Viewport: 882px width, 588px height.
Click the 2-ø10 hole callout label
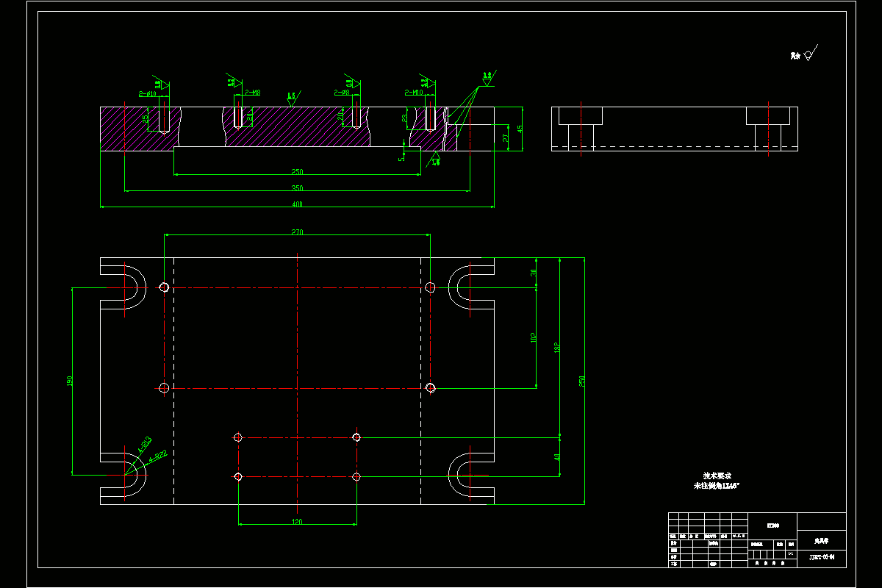(x=147, y=93)
